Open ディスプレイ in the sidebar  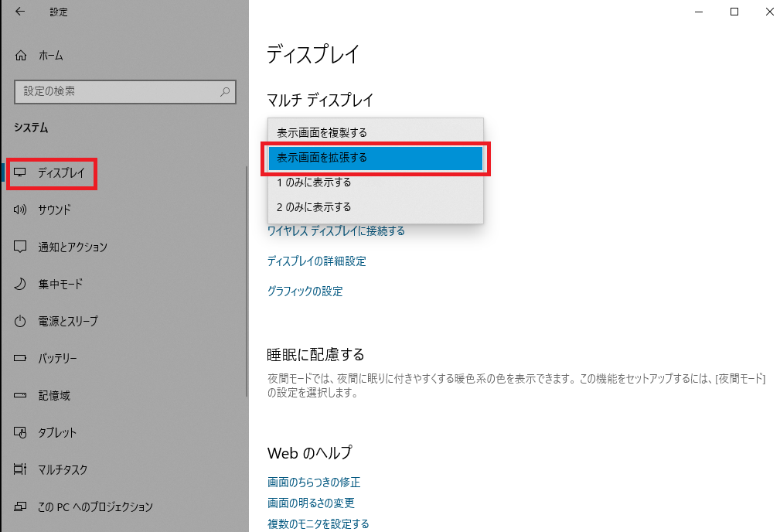(x=61, y=172)
